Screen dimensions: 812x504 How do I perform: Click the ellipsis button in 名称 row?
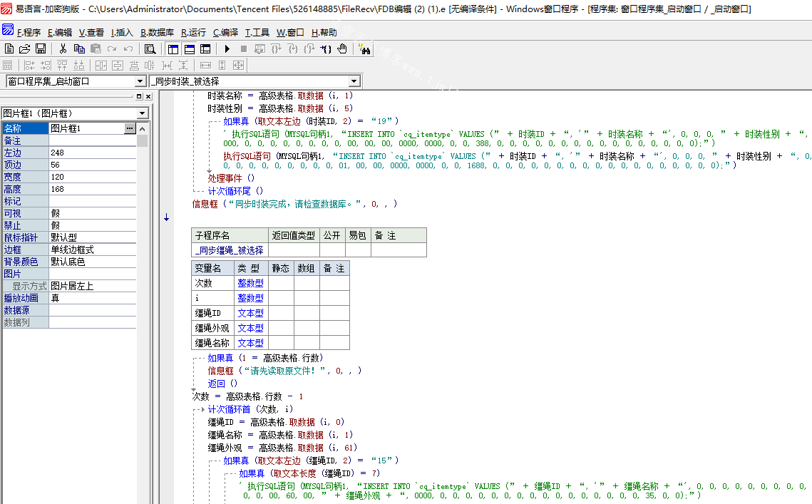coord(130,128)
